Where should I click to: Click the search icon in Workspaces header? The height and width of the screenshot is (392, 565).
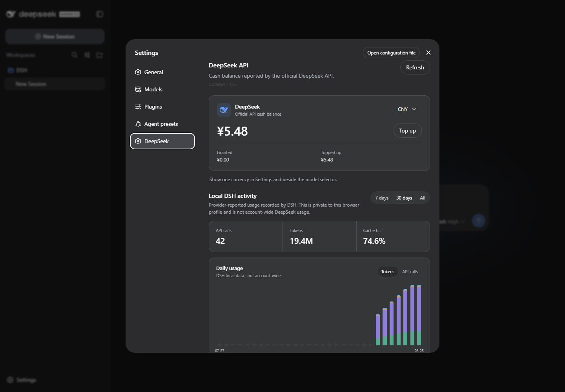(x=74, y=55)
